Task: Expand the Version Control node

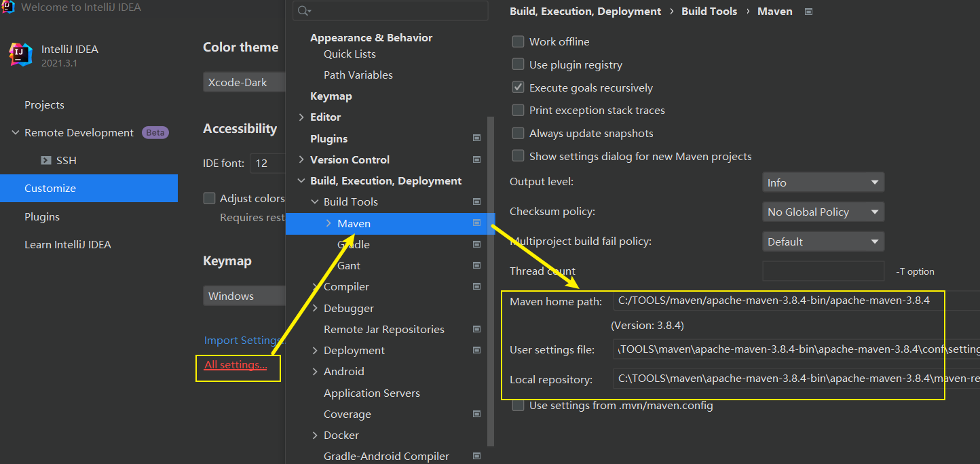Action: coord(301,159)
